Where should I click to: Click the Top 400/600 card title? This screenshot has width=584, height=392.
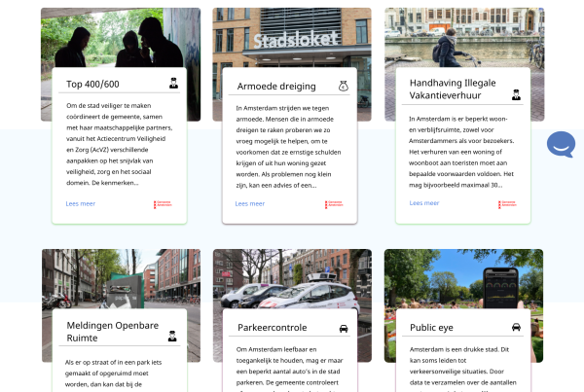pos(92,84)
